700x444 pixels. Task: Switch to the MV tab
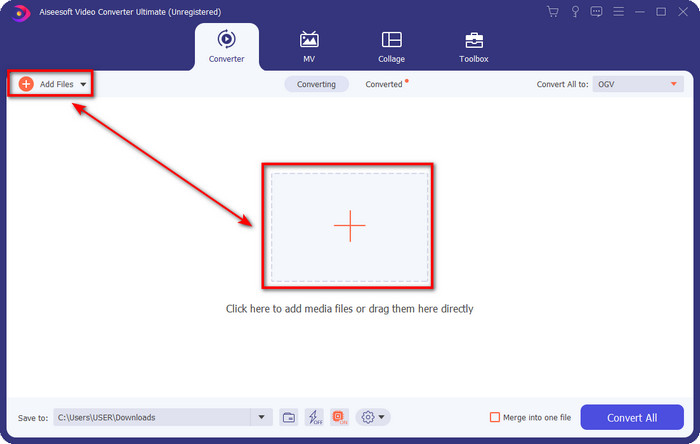tap(309, 46)
